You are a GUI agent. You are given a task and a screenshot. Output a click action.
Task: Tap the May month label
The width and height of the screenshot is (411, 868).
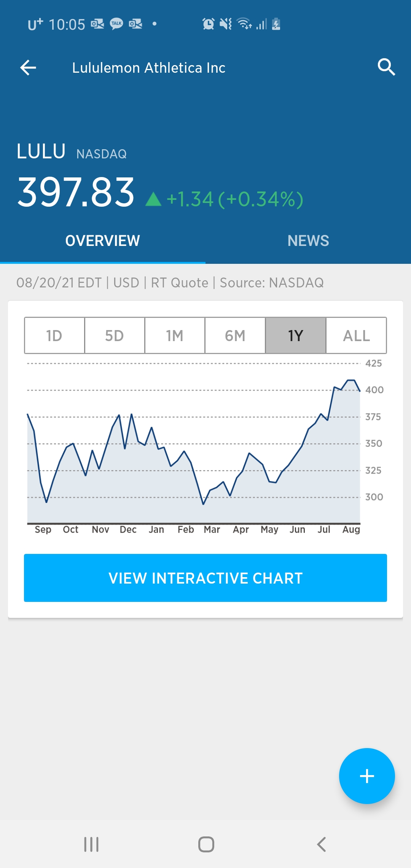pyautogui.click(x=269, y=530)
